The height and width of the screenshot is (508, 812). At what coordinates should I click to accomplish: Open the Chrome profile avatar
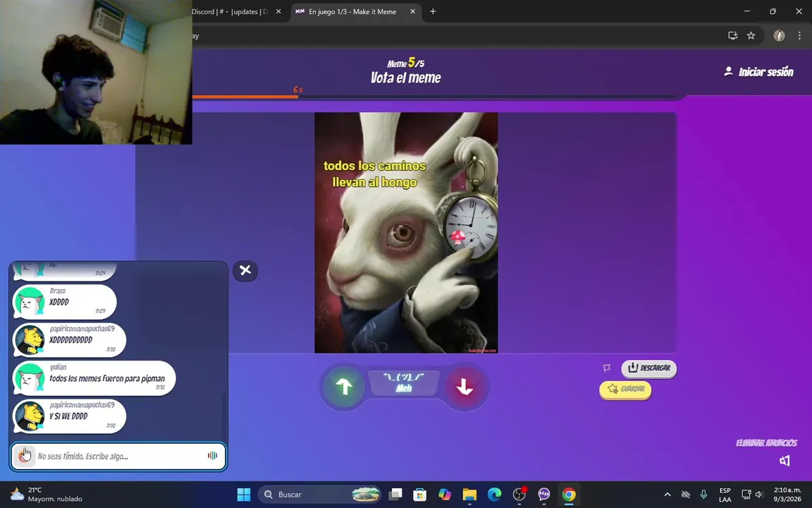[x=779, y=36]
